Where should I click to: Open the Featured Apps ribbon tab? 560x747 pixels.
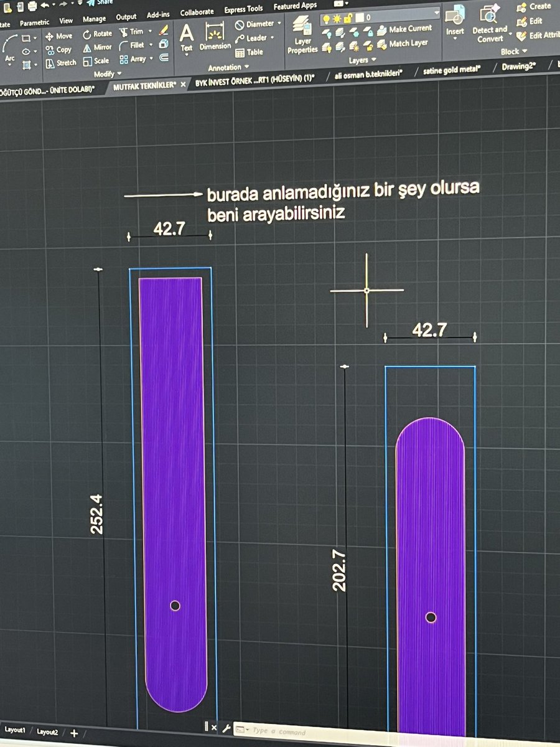tap(295, 6)
